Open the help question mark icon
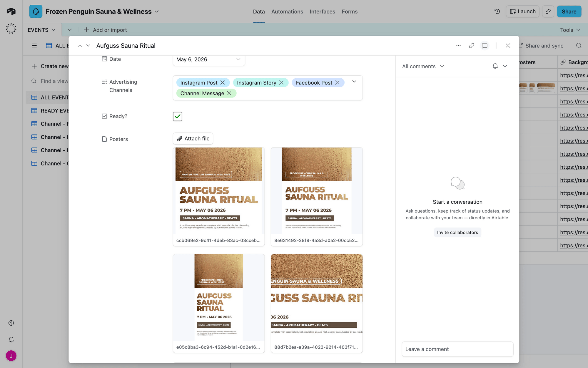 [x=11, y=323]
